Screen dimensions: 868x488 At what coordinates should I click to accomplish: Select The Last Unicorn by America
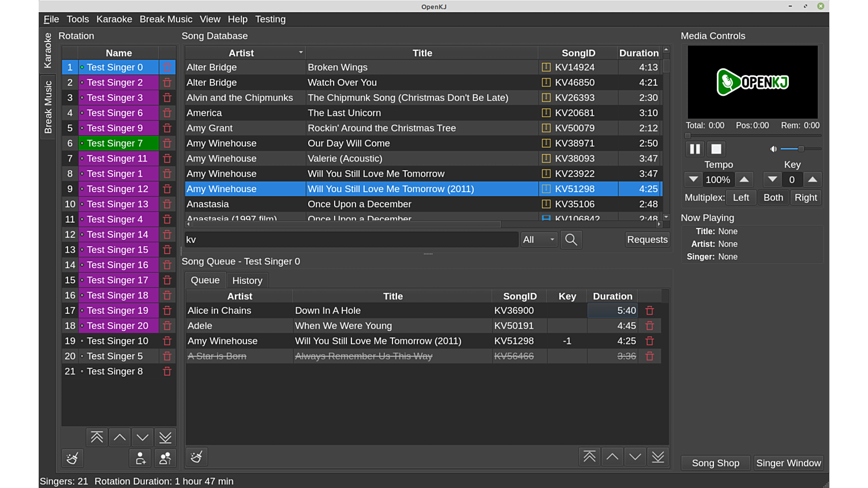[x=423, y=113]
